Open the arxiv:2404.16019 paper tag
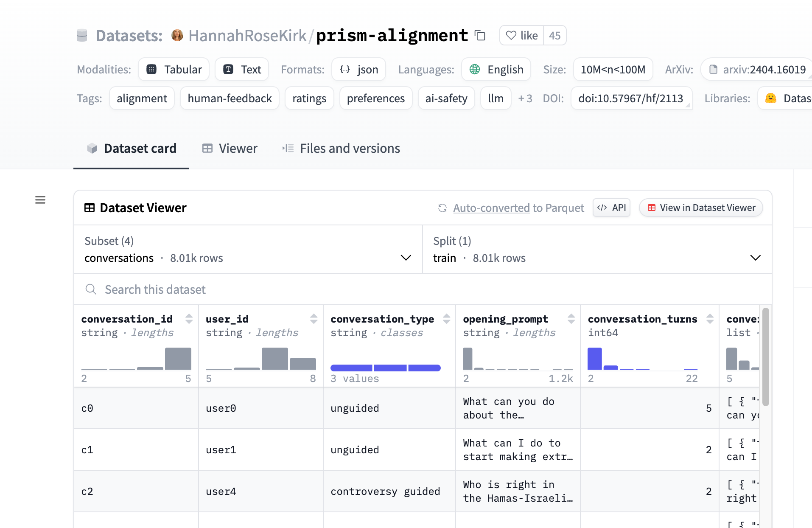Image resolution: width=812 pixels, height=528 pixels. (757, 70)
